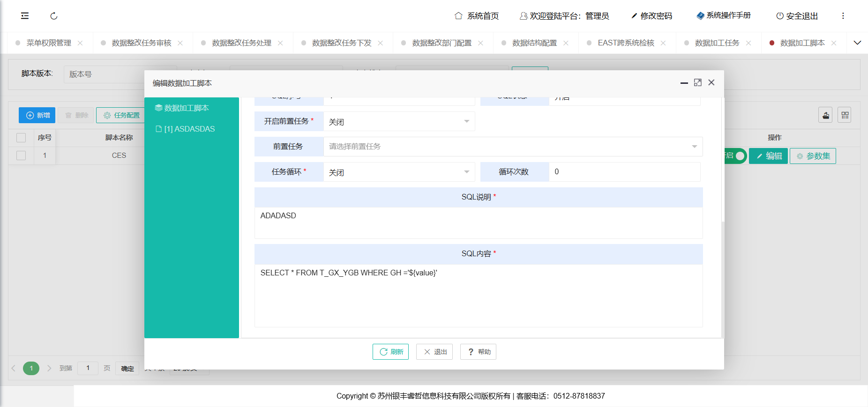
Task: Go to next page arrow in pagination
Action: [x=49, y=369]
